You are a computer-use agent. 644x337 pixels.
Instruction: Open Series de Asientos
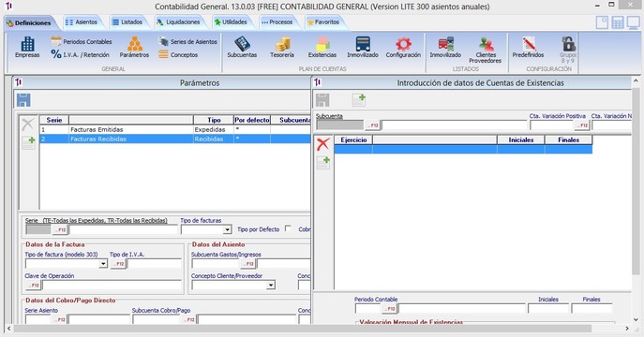188,41
